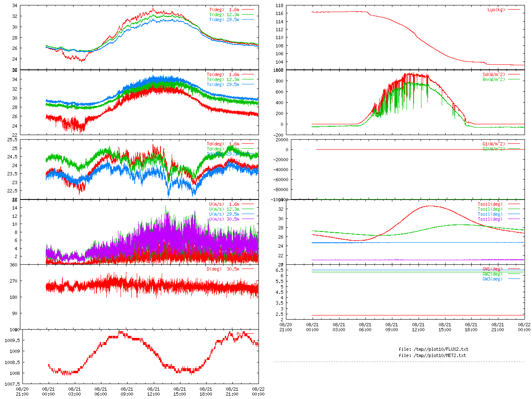
Task: Select the 'Ts(deg) 12.3m' legend label
Action: pyautogui.click(x=223, y=80)
